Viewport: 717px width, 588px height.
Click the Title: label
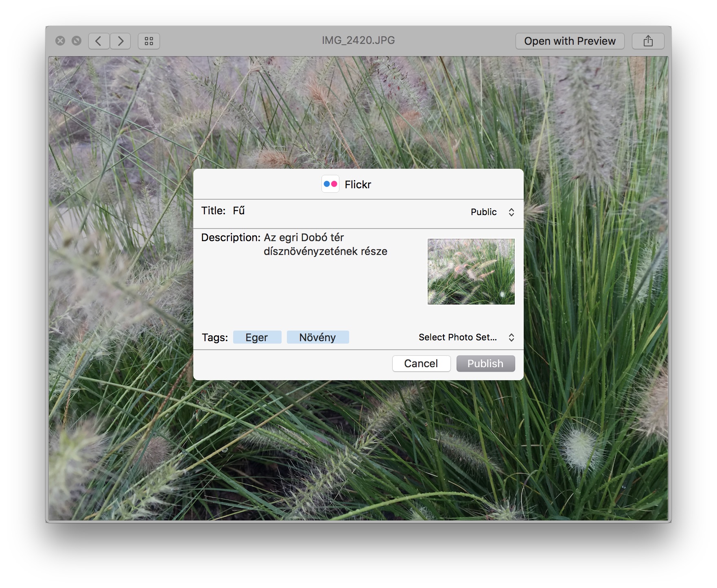213,211
